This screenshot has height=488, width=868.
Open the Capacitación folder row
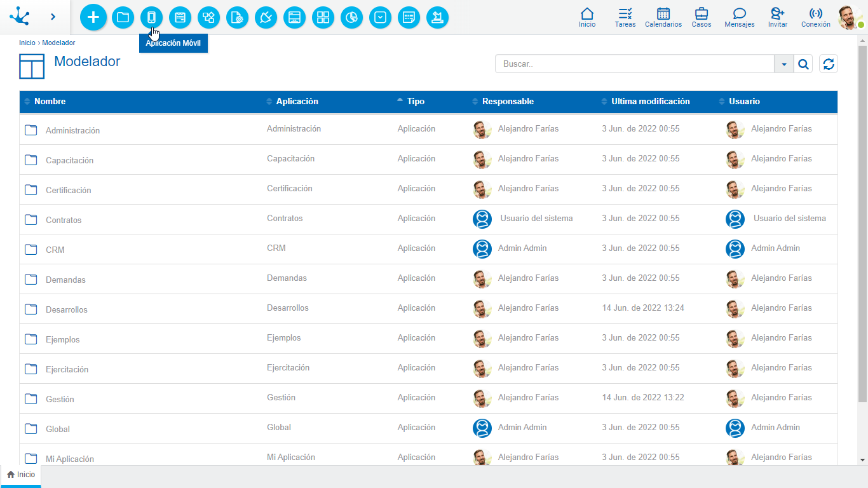click(x=428, y=159)
